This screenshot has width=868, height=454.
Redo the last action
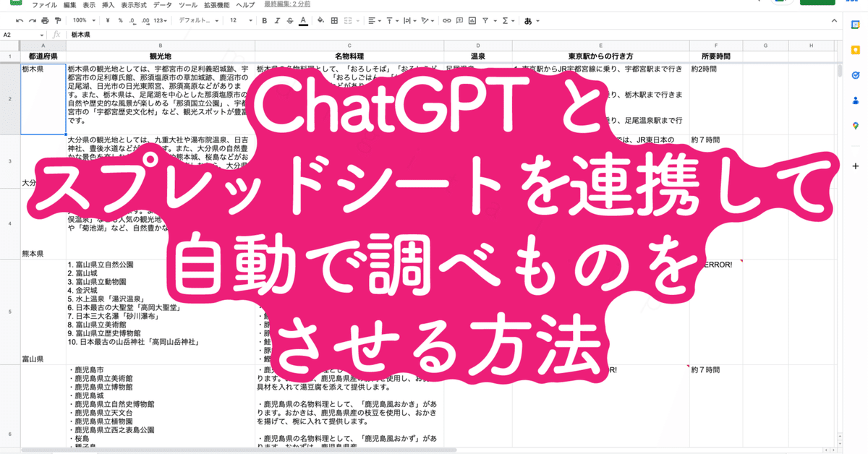tap(32, 20)
